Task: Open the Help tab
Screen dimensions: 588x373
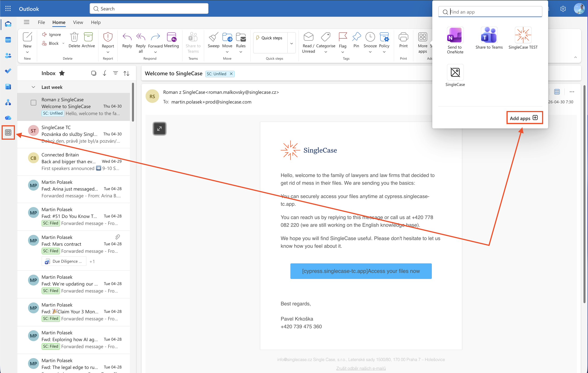Action: (x=96, y=22)
